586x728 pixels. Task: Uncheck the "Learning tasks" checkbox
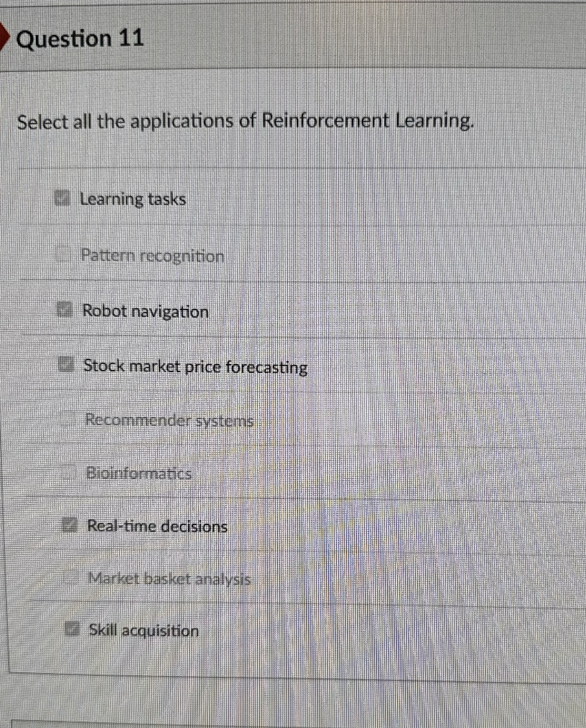(x=62, y=198)
